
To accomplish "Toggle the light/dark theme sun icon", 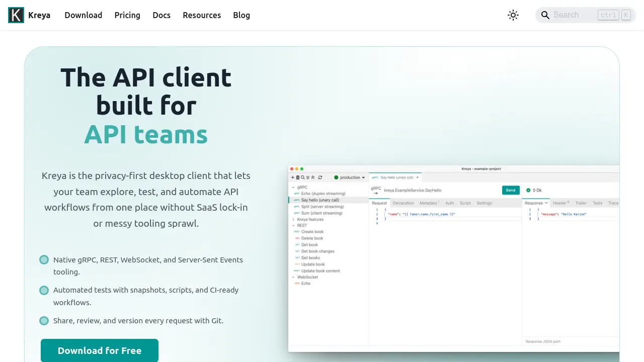I will click(513, 15).
